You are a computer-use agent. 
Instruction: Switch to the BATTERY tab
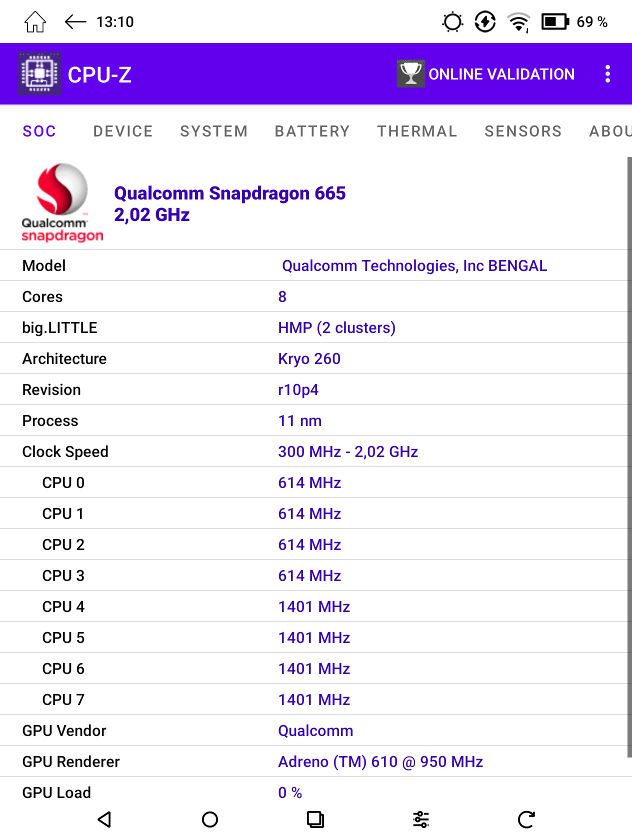coord(312,131)
